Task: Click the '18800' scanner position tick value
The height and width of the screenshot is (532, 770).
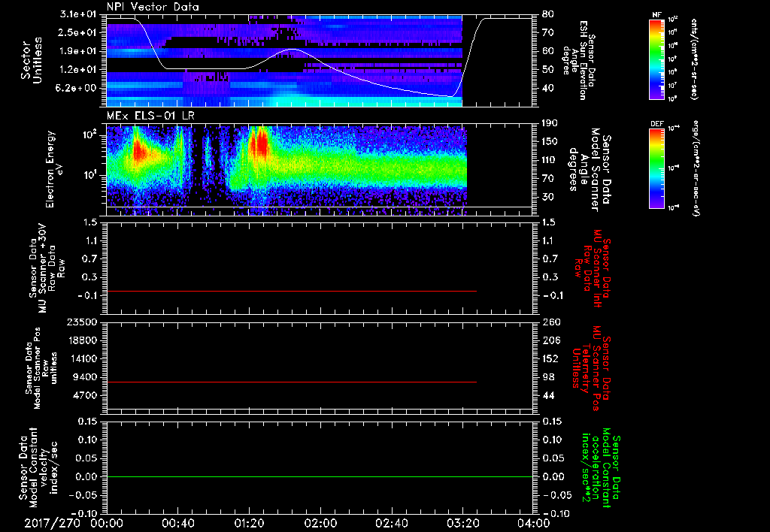Action: click(x=82, y=340)
